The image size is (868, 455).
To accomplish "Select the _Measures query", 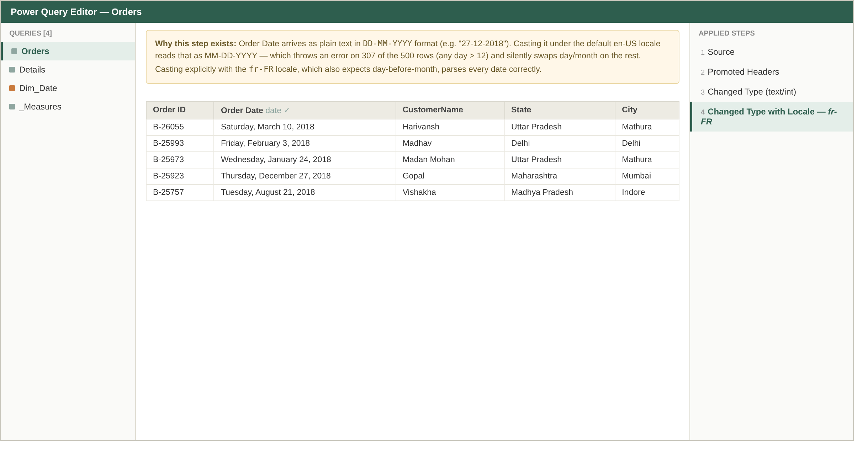I will tap(68, 107).
